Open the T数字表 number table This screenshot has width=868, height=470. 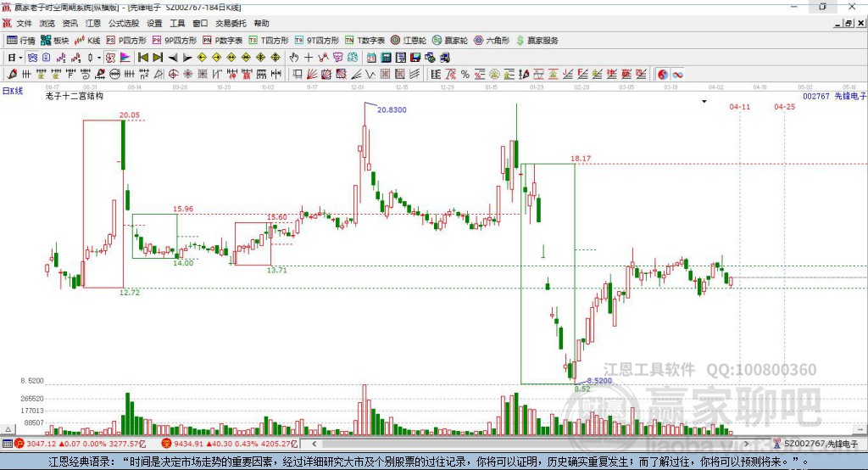(364, 41)
